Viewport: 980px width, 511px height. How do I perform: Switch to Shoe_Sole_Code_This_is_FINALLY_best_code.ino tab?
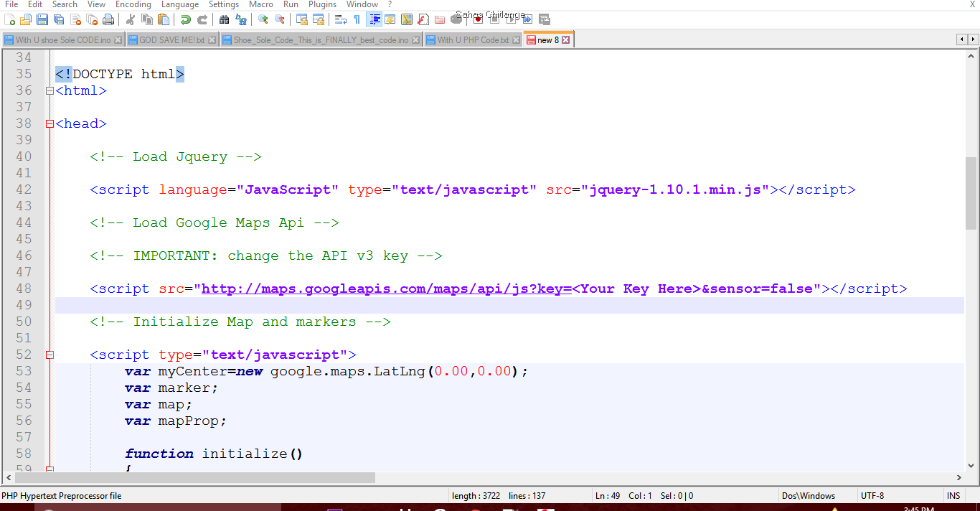321,40
